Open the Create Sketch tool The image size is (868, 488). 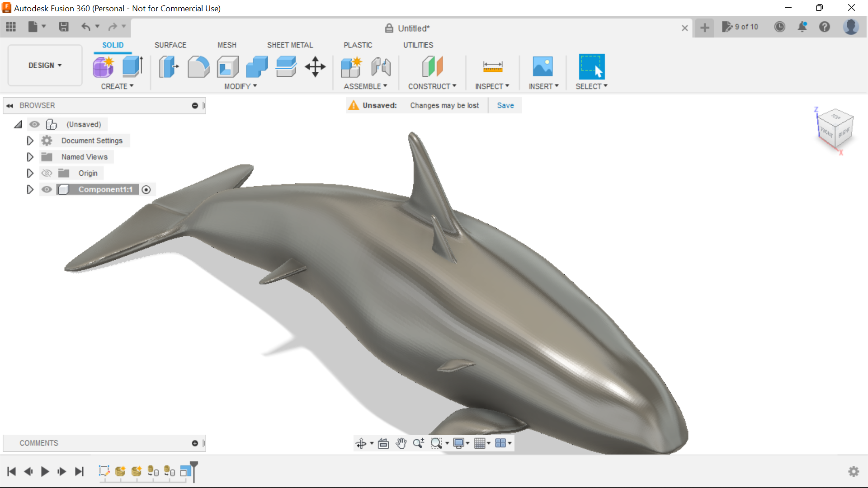117,86
